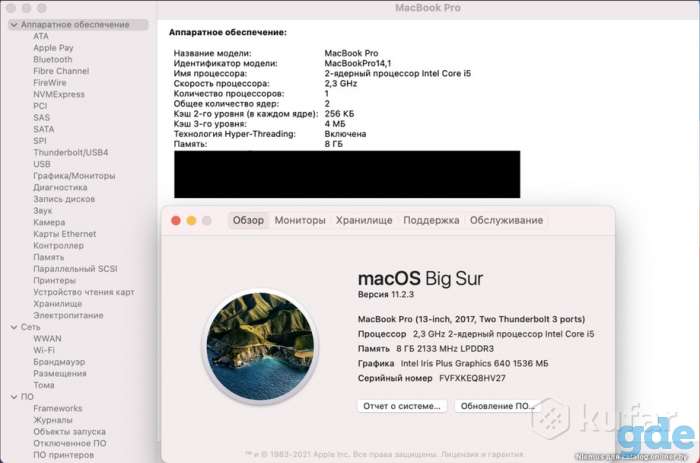
Task: Select Диагностика in the sidebar
Action: point(60,188)
